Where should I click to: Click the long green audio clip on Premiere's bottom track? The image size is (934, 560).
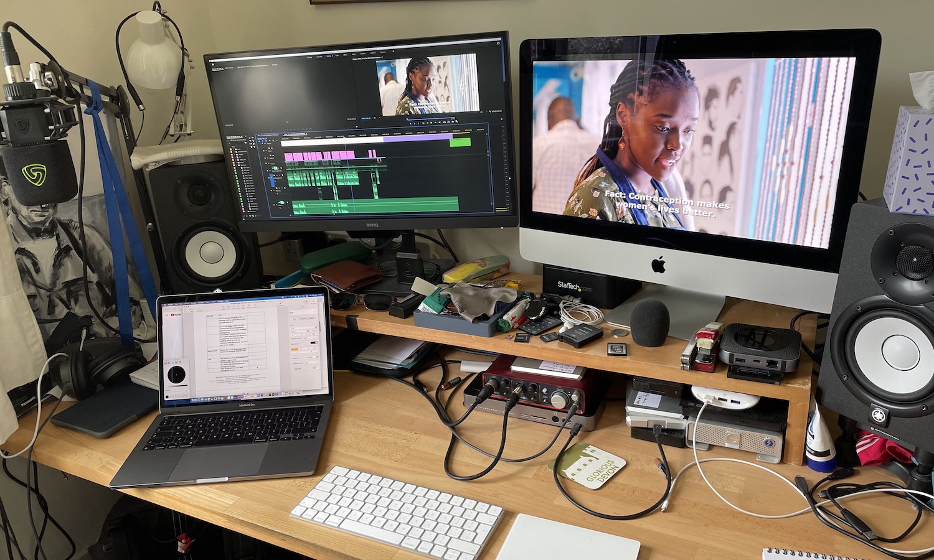coord(375,205)
